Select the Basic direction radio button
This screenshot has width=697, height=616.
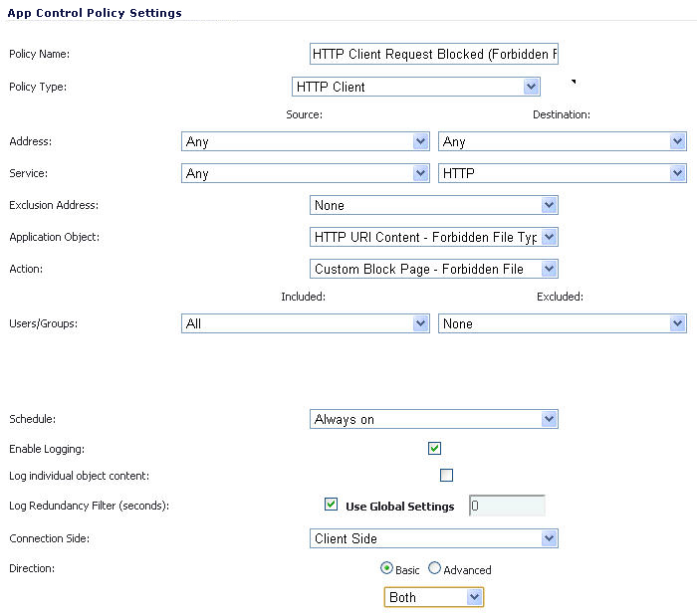(386, 568)
